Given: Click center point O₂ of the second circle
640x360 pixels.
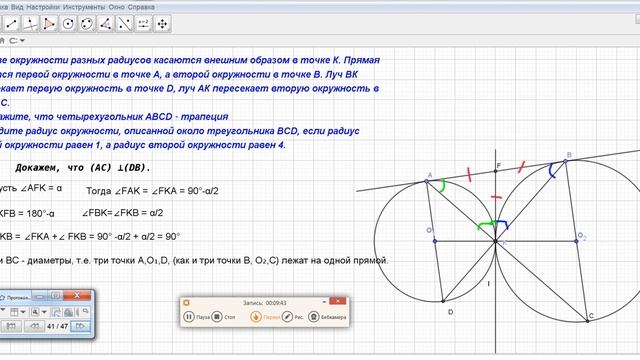Looking at the screenshot, I should pos(576,241).
